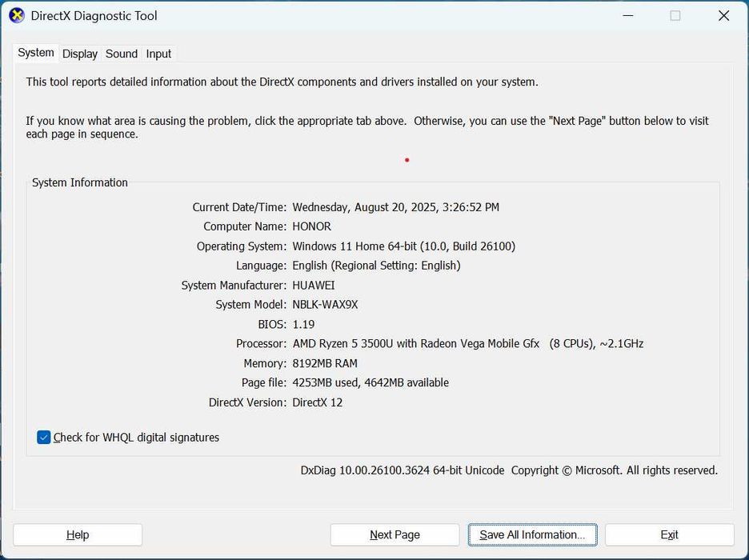Select the Input tab

[158, 54]
